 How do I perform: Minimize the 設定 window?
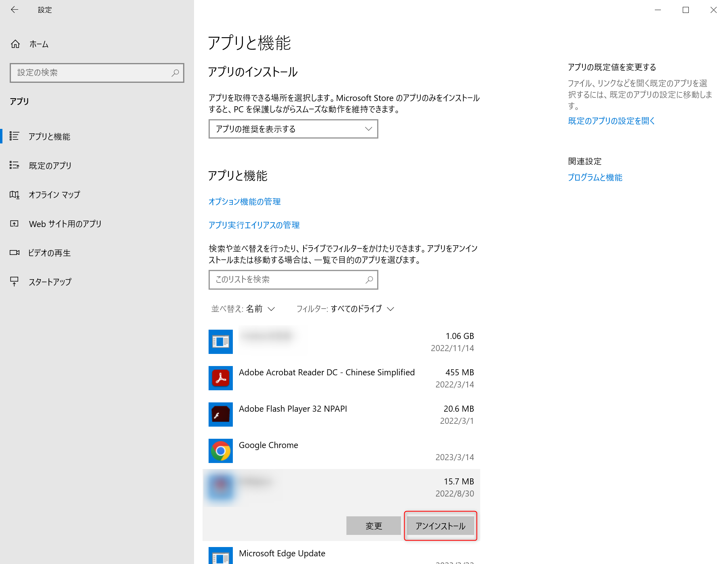[658, 10]
